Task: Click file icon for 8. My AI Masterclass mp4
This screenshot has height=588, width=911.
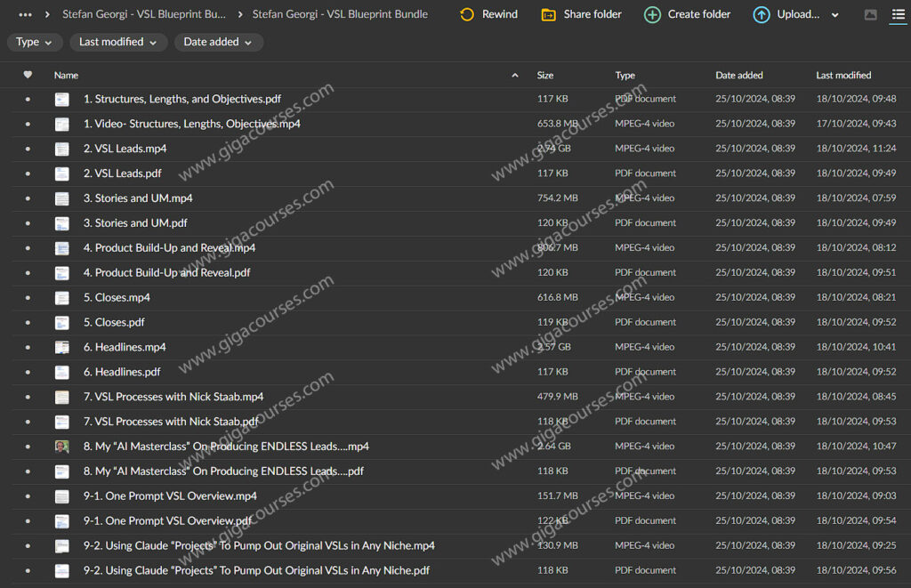Action: pos(61,447)
